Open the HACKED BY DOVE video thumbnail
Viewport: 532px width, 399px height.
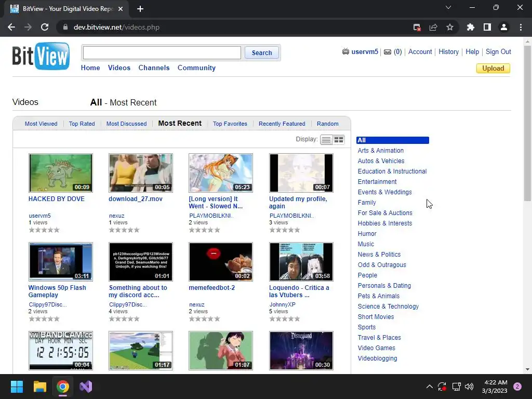[x=61, y=173]
